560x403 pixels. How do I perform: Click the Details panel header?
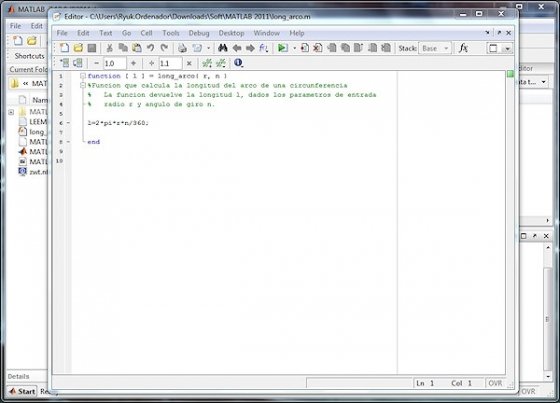[x=19, y=376]
